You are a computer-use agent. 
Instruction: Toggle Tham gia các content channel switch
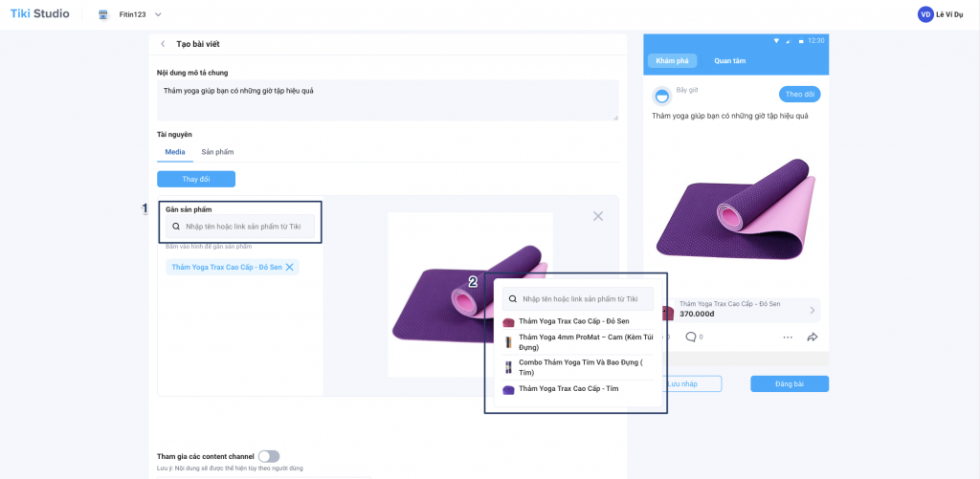[269, 456]
